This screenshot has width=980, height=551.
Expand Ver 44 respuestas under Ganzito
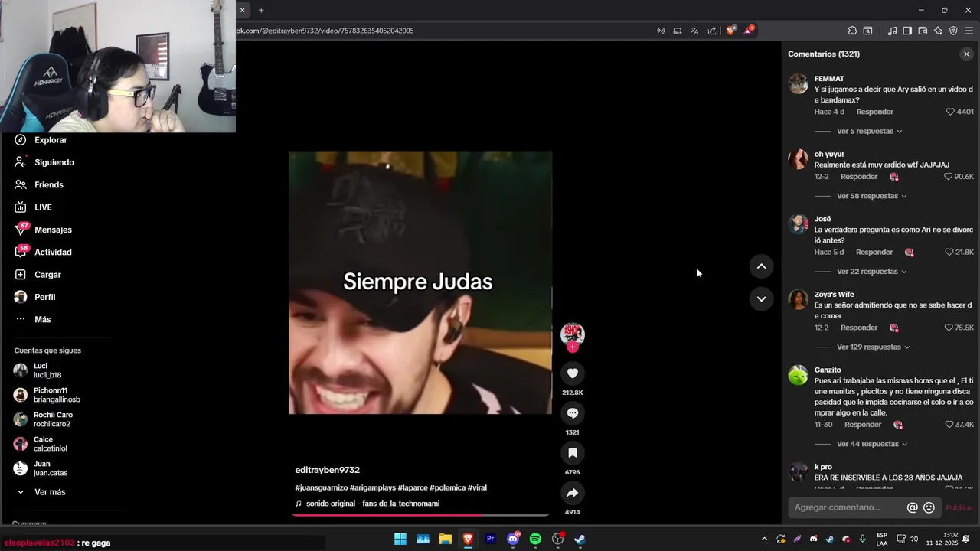click(x=871, y=444)
